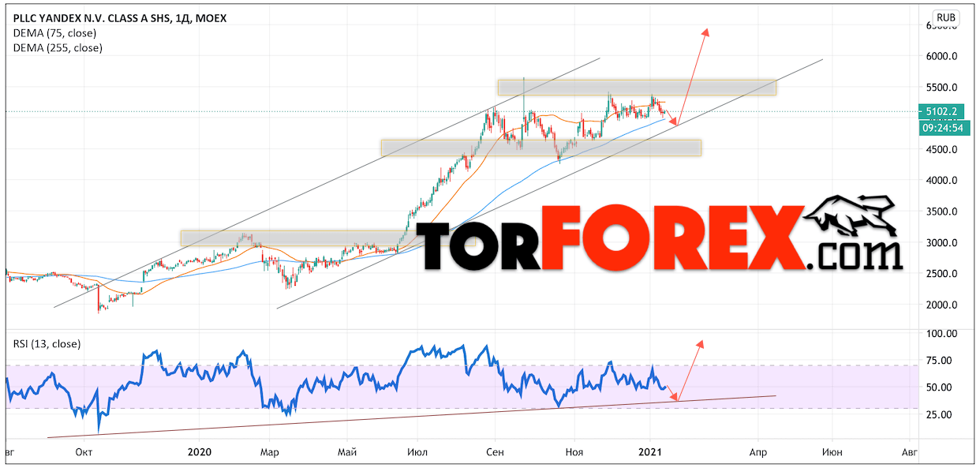This screenshot has width=980, height=468.
Task: Click the Май date on the time axis
Action: (x=347, y=452)
